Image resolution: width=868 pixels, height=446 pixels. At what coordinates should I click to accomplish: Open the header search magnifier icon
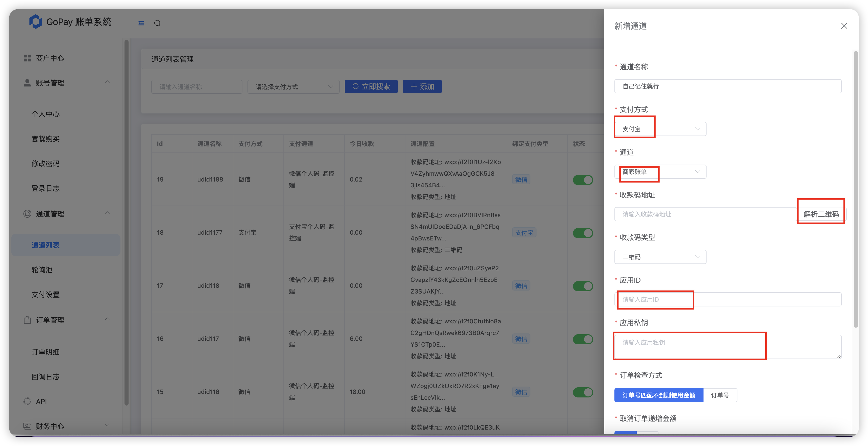coord(157,23)
